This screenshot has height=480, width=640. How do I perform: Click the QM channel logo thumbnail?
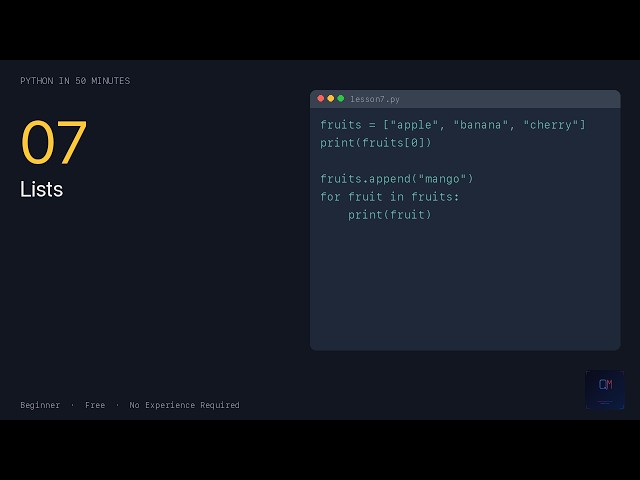(x=605, y=390)
